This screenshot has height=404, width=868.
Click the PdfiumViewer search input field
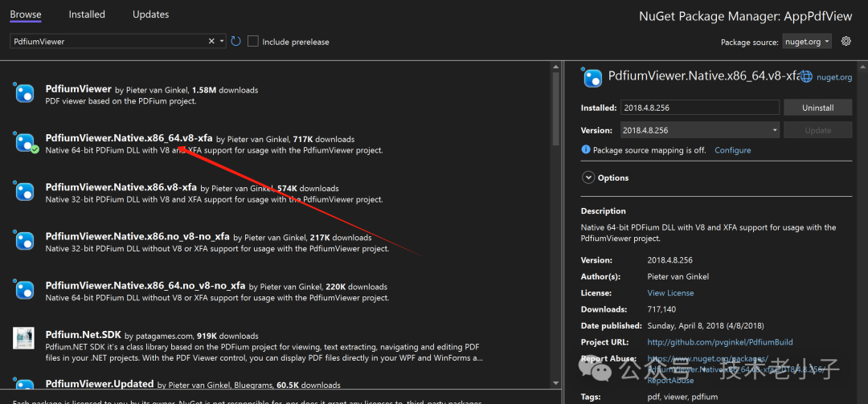(x=108, y=41)
